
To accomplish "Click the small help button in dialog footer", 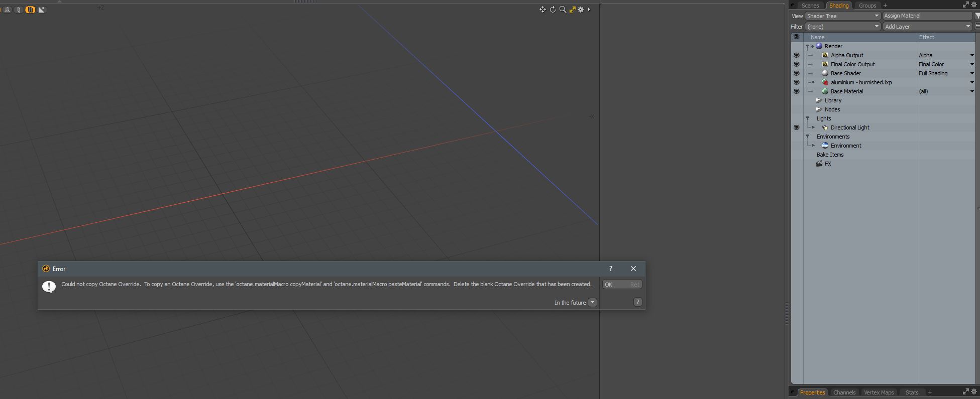I will [x=638, y=302].
